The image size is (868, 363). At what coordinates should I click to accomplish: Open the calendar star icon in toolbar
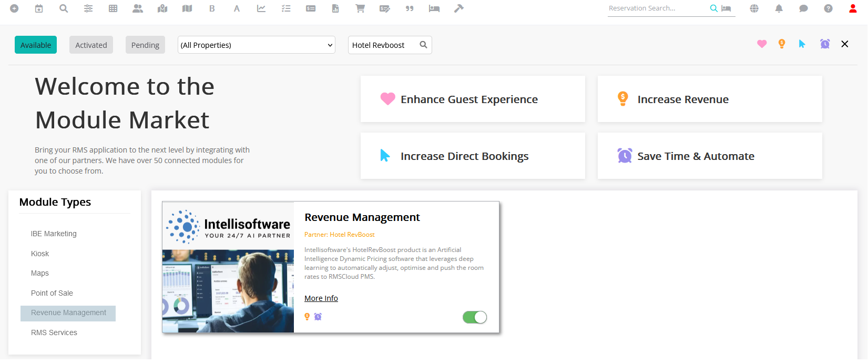[x=39, y=8]
